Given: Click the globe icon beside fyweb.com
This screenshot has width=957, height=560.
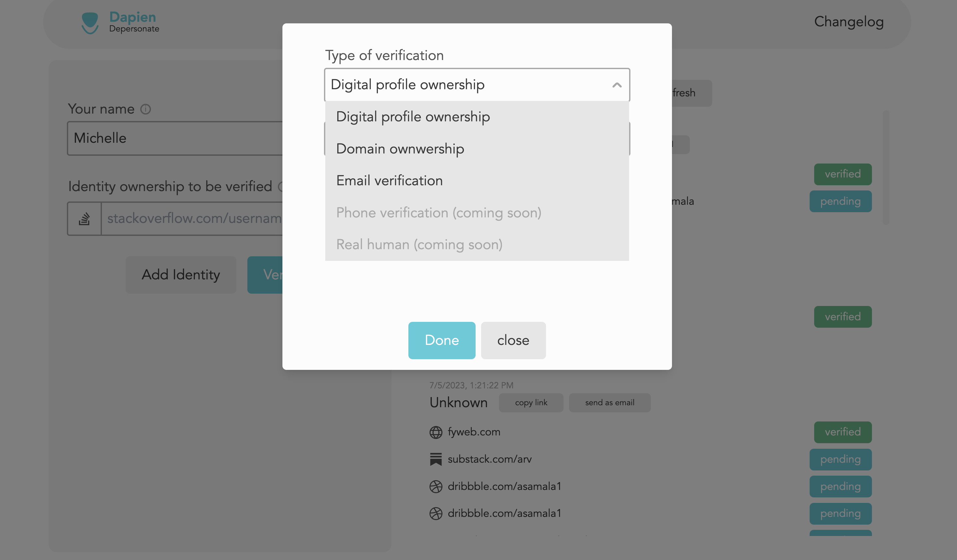Looking at the screenshot, I should 436,432.
